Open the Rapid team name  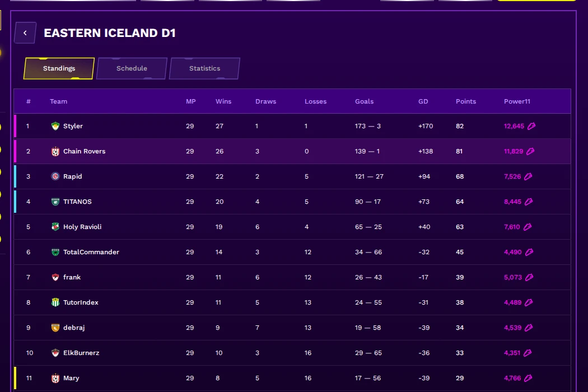tap(72, 176)
